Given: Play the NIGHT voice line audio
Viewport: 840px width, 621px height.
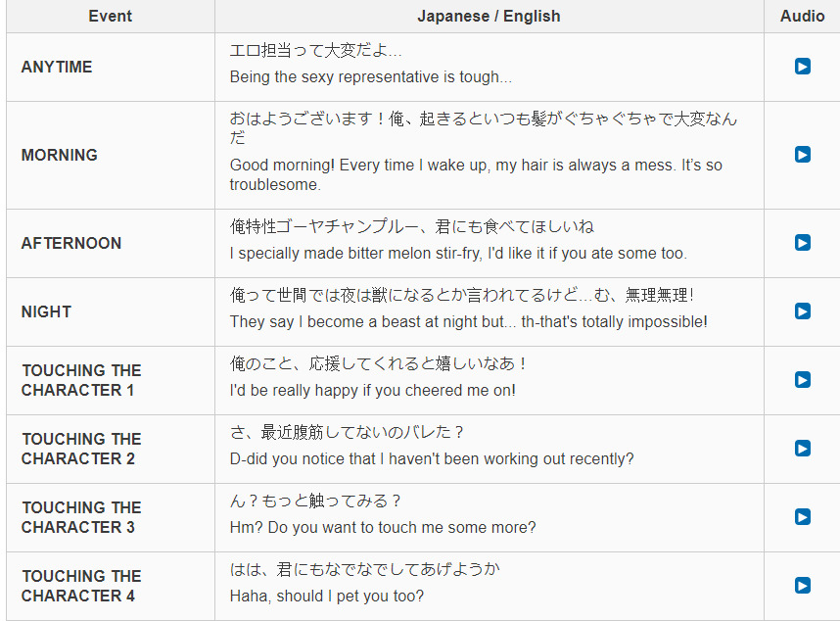Looking at the screenshot, I should [x=803, y=311].
